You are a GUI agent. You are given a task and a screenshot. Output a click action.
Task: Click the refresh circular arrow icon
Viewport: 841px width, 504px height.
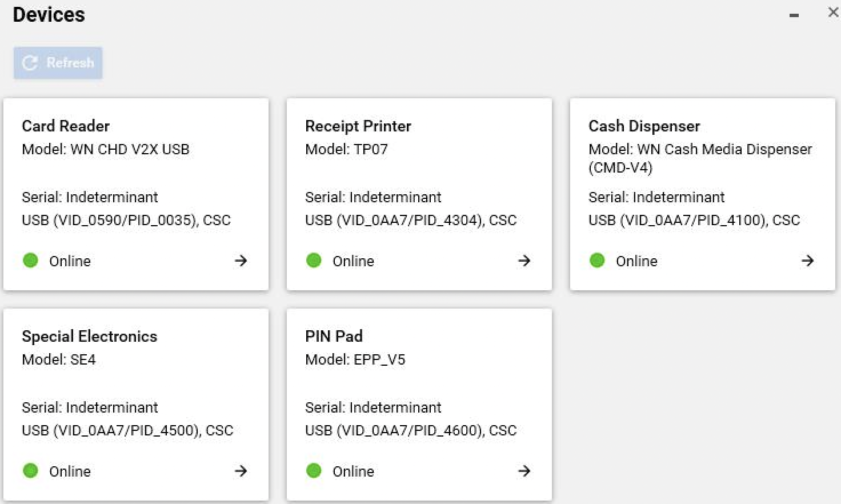(x=30, y=63)
